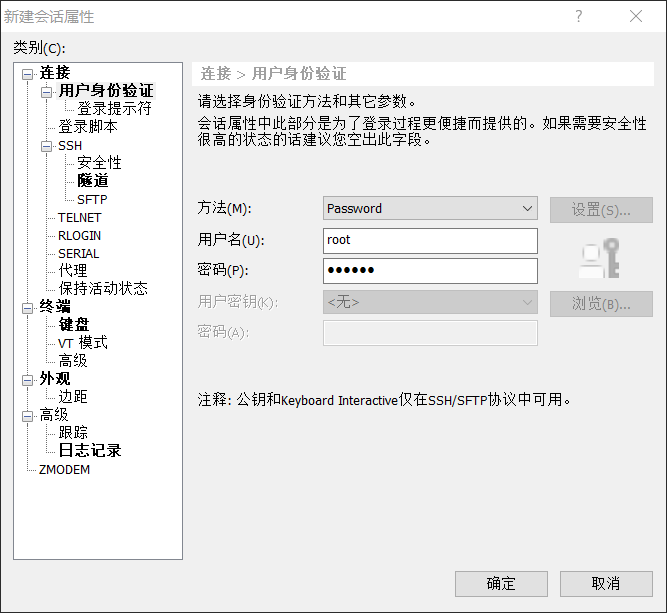Select SERIAL in category tree

click(x=79, y=254)
